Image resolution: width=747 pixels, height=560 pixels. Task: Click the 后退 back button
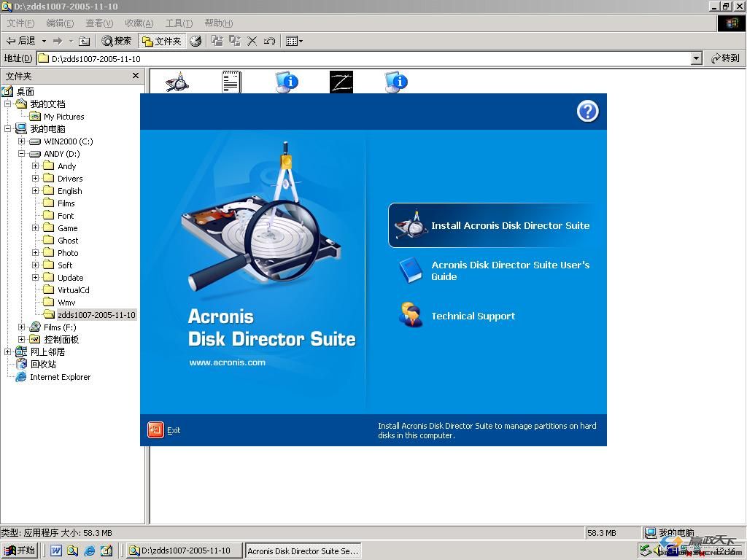point(21,41)
